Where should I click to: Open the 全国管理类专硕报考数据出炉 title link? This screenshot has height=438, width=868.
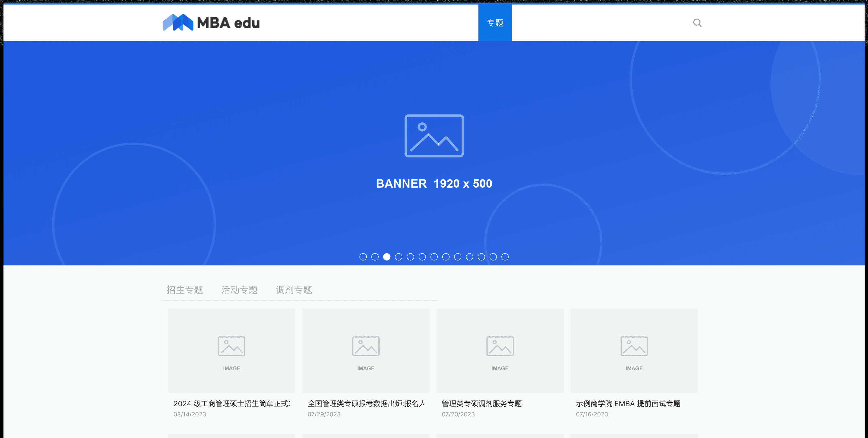coord(366,403)
